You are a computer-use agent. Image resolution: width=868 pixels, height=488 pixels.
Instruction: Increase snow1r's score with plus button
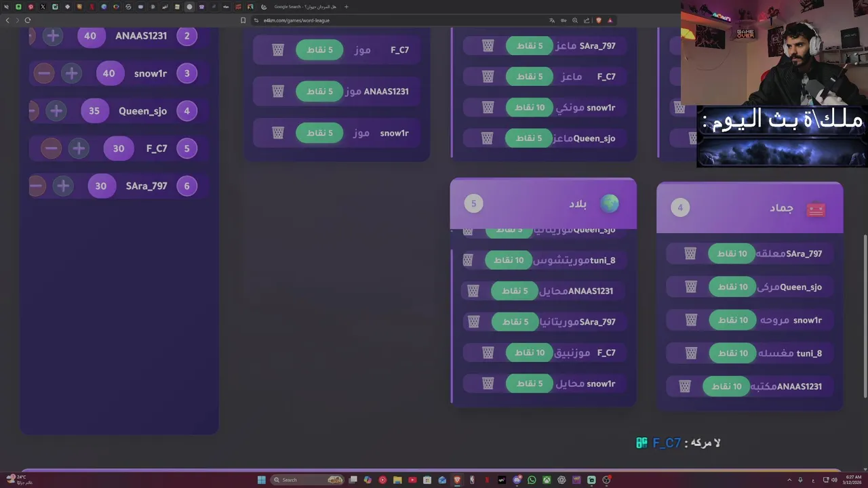71,73
